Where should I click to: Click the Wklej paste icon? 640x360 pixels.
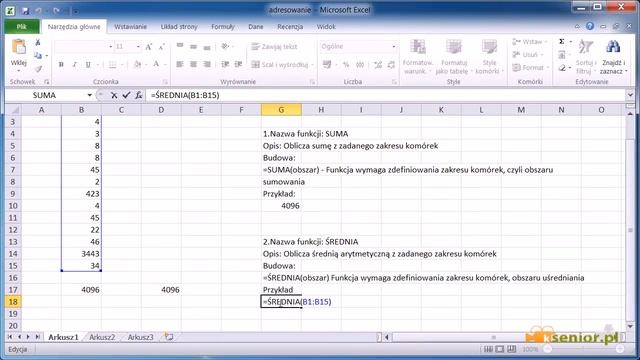[19, 47]
